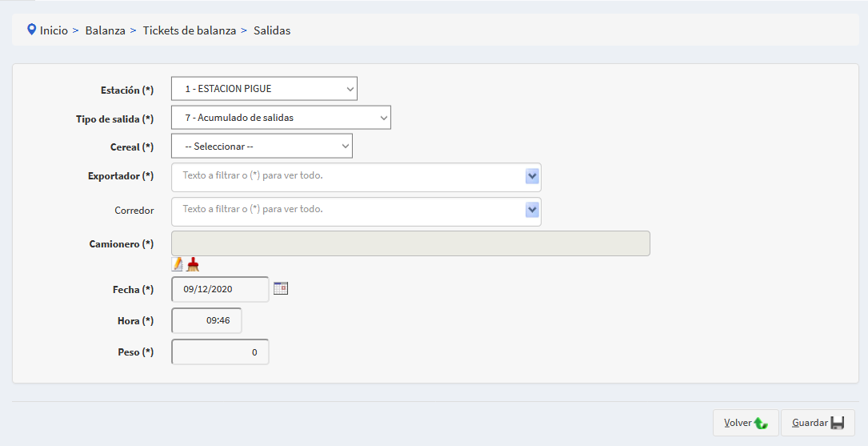Open the Cereal selection dropdown
Image resolution: width=868 pixels, height=446 pixels.
click(x=262, y=146)
